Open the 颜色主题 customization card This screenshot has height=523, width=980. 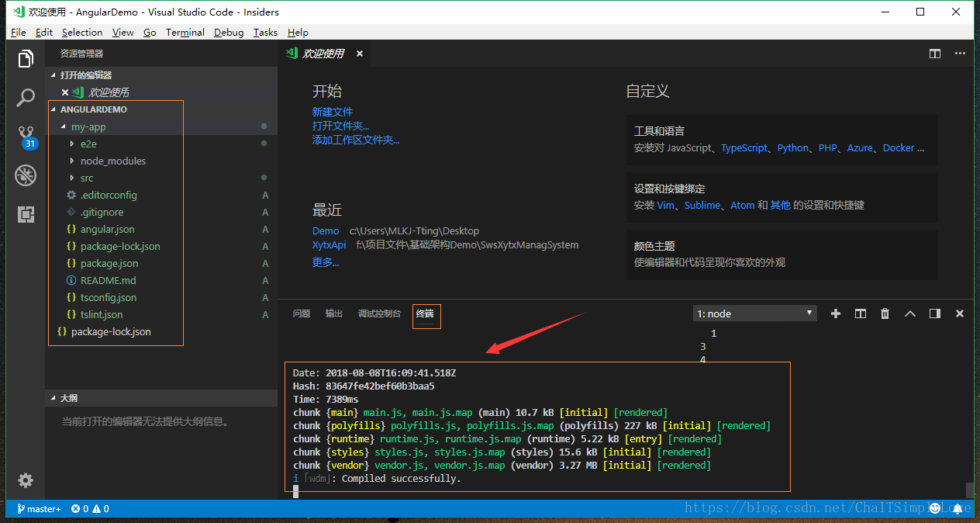(782, 255)
